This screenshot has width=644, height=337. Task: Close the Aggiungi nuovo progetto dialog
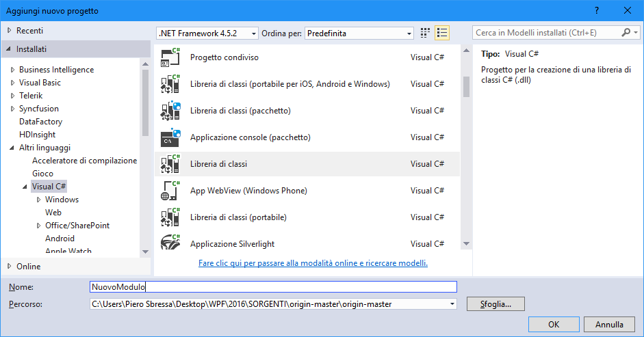(x=628, y=11)
